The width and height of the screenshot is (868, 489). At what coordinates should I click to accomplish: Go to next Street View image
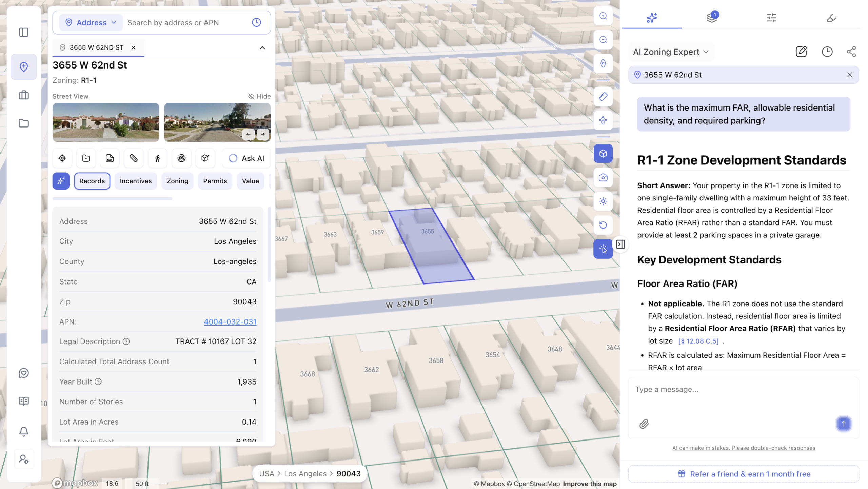(x=263, y=134)
